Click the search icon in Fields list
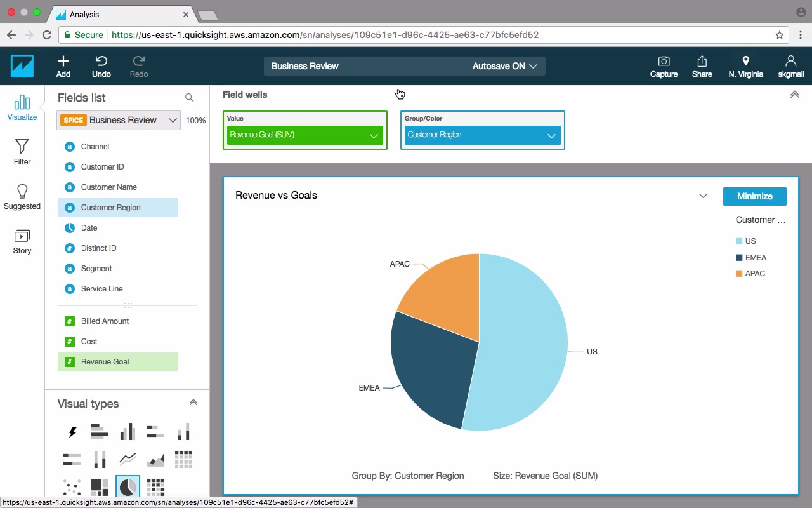 coord(189,98)
